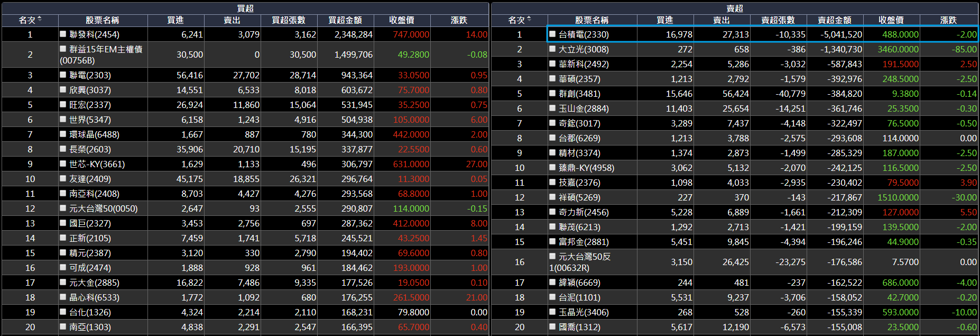Open stock name 環球晶(6488)

[94, 134]
